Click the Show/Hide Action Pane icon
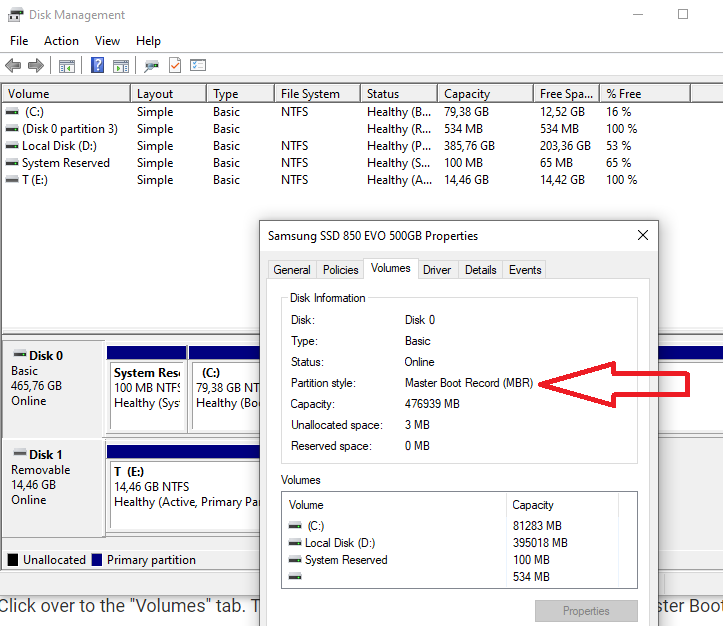This screenshot has height=626, width=723. coord(121,66)
